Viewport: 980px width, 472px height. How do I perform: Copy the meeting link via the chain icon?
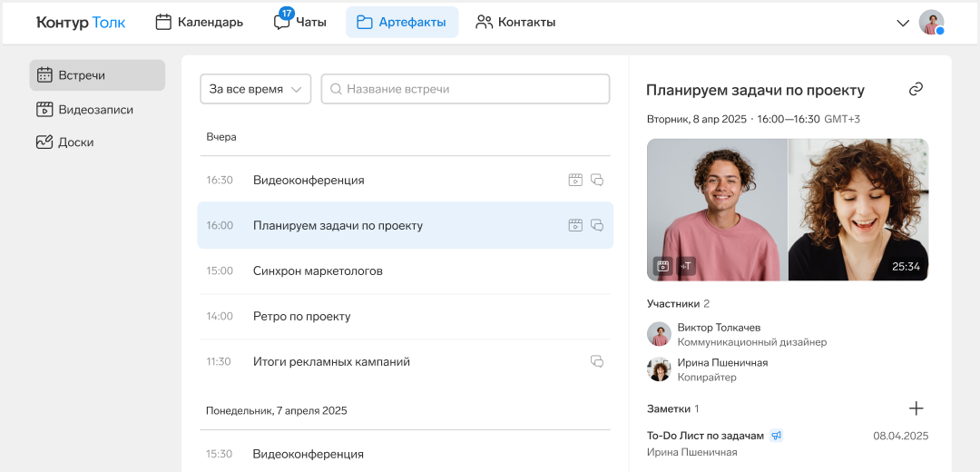[x=916, y=89]
